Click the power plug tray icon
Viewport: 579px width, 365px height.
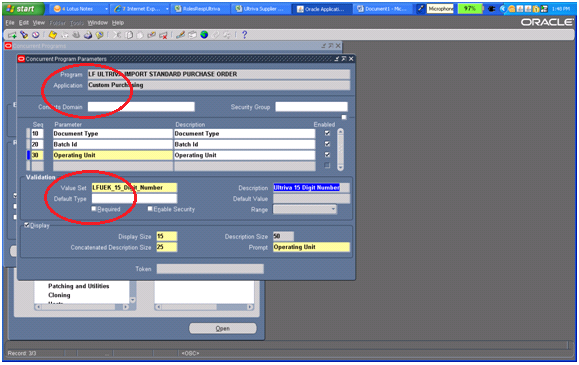point(491,8)
